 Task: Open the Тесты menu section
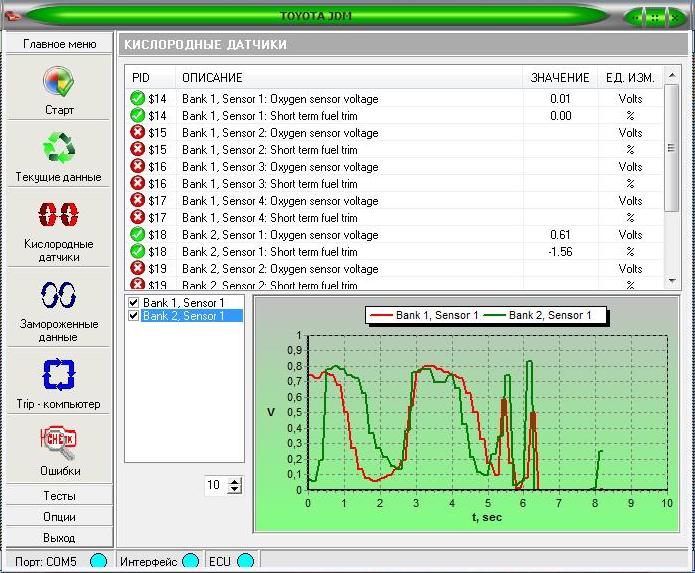(x=59, y=496)
